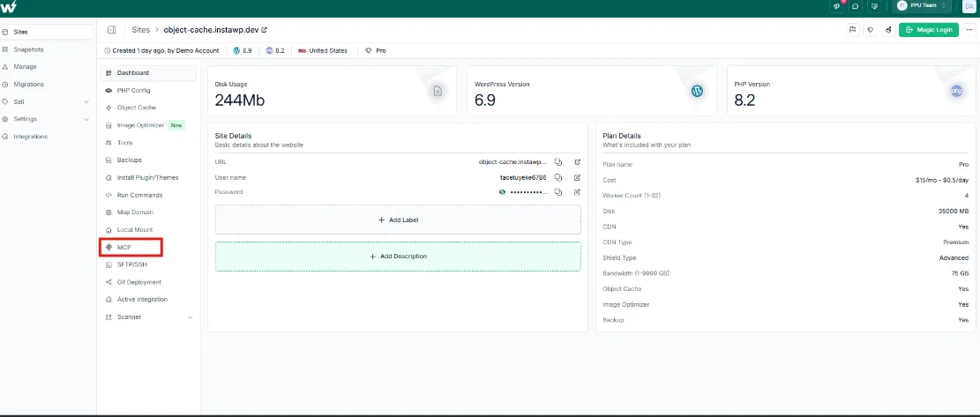Click the Magic Login button
Screen dimensions: 980x417
pos(928,29)
